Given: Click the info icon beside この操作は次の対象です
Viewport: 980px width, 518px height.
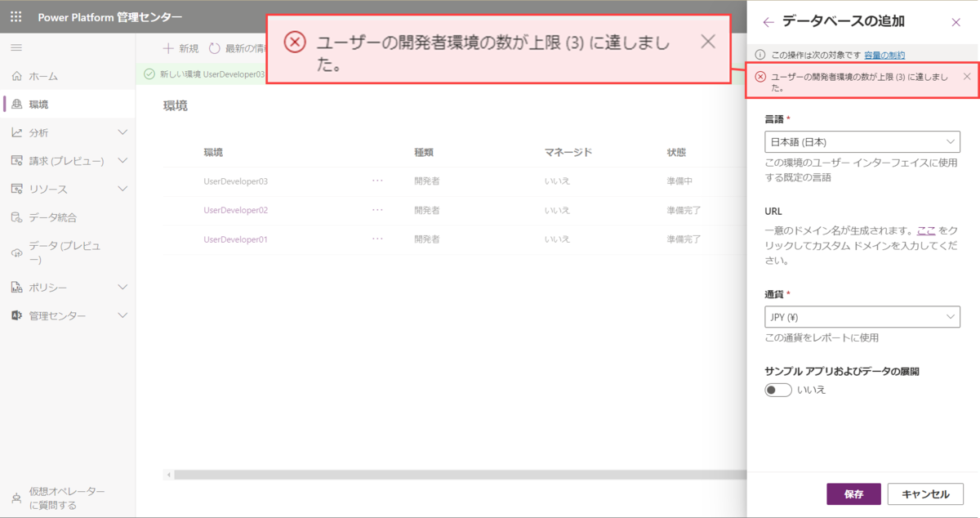Looking at the screenshot, I should (x=760, y=55).
